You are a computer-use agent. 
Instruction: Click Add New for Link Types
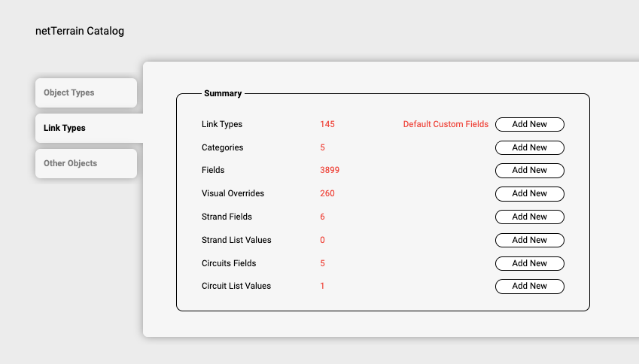point(529,125)
